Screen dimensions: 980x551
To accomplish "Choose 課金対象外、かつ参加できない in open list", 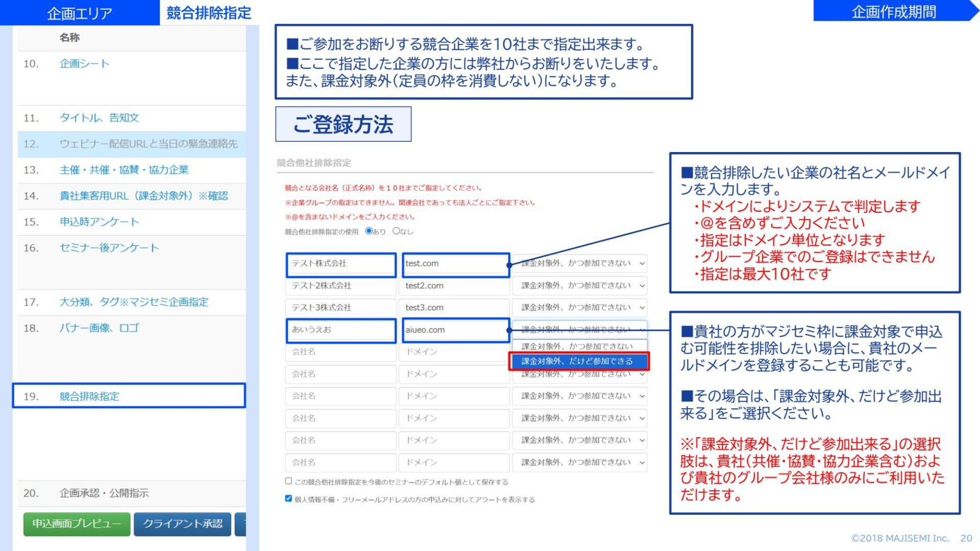I will click(577, 346).
